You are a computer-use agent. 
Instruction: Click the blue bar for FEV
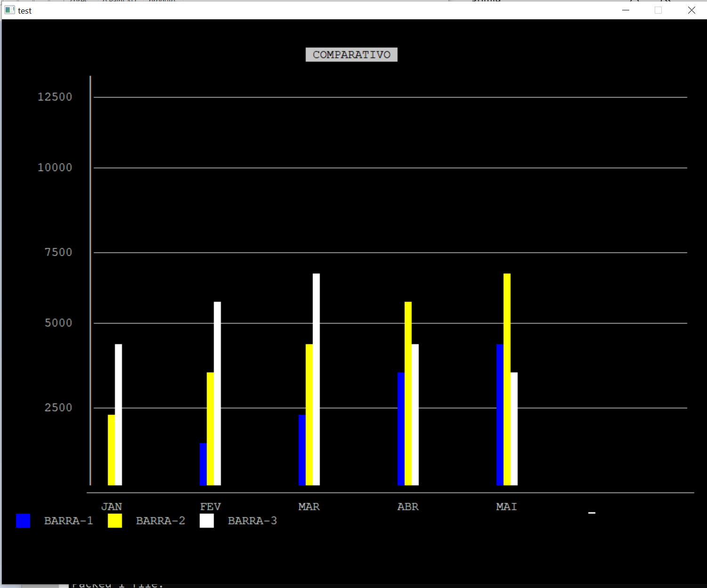(x=203, y=464)
